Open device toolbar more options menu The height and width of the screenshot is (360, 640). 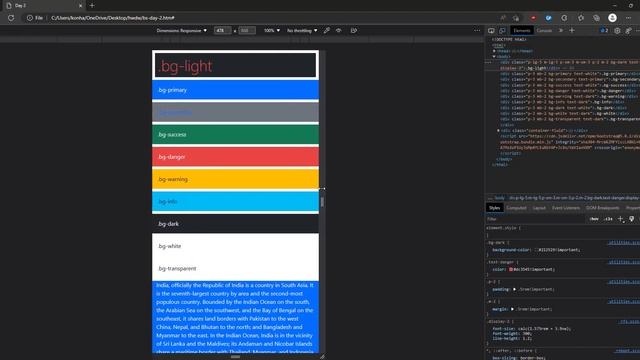pos(477,31)
